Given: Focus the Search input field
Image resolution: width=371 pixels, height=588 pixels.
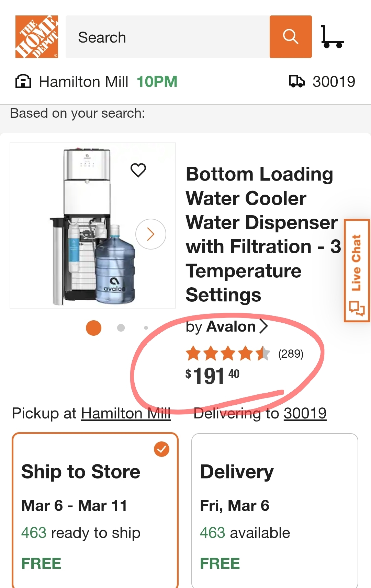Looking at the screenshot, I should 167,37.
